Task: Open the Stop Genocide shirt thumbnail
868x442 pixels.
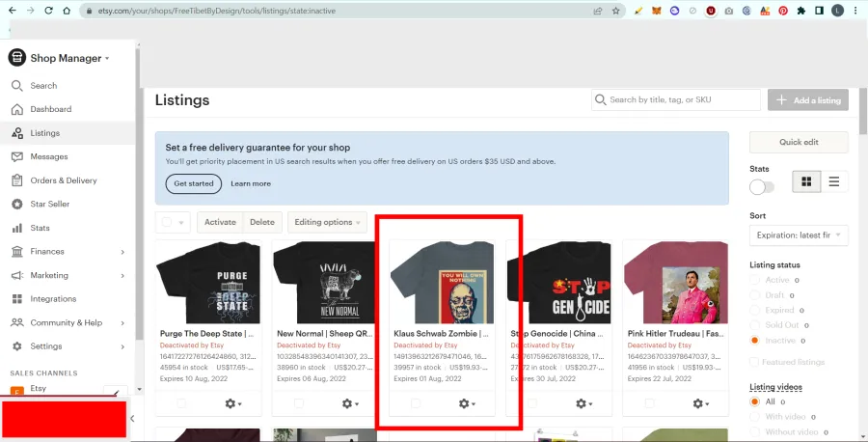Action: [558, 282]
